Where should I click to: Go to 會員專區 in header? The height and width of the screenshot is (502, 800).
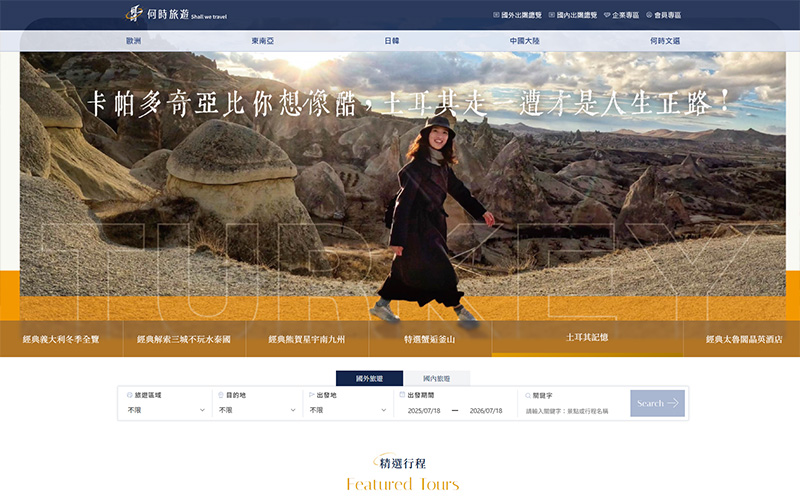(x=667, y=15)
